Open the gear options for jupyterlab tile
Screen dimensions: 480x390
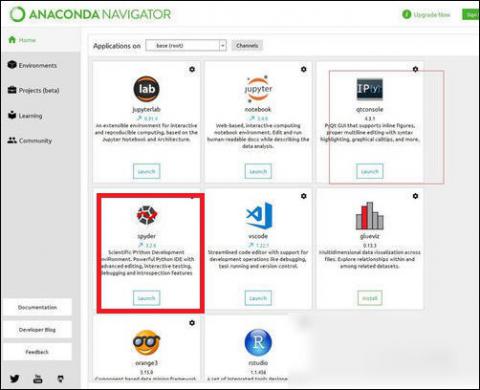coord(192,69)
